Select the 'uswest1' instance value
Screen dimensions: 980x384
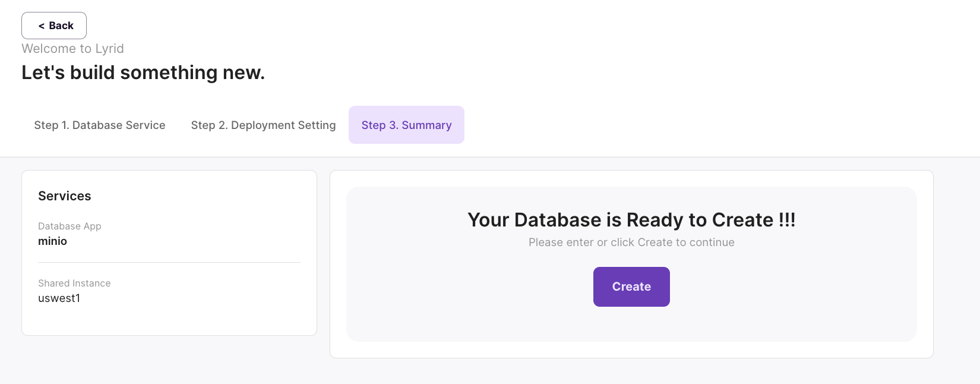59,298
